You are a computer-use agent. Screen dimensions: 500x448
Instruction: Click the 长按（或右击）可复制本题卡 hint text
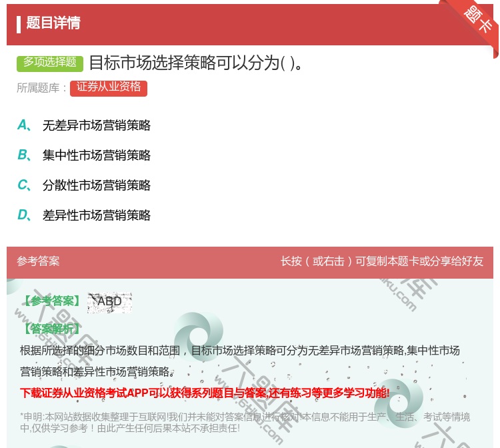click(382, 261)
